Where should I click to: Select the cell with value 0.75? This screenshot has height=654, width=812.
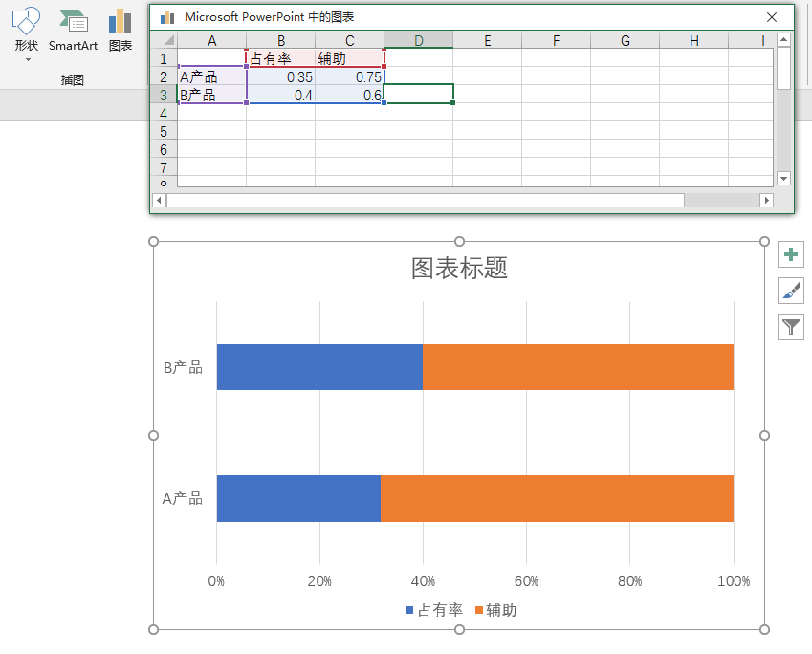coord(349,76)
